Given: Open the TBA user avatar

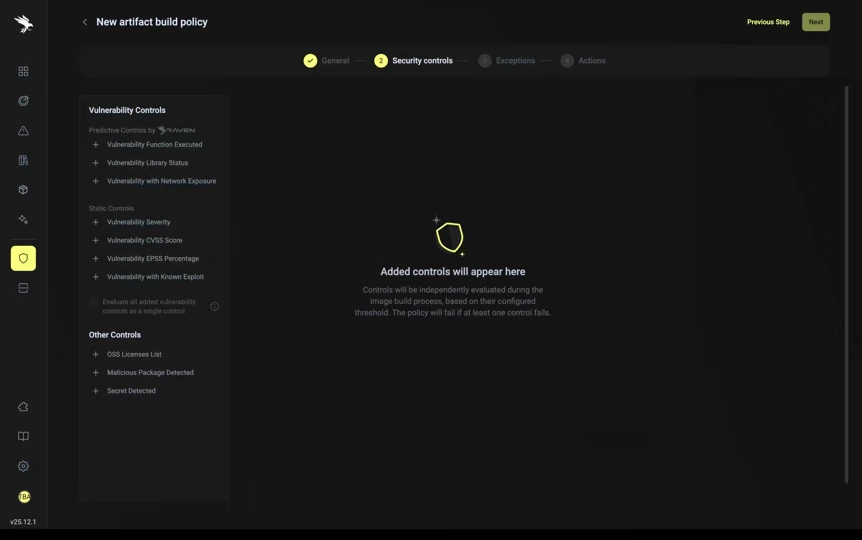Looking at the screenshot, I should coord(24,497).
